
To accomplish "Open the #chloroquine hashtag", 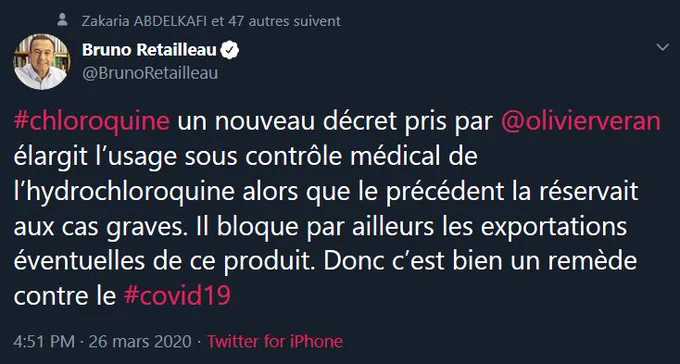I will [x=91, y=122].
